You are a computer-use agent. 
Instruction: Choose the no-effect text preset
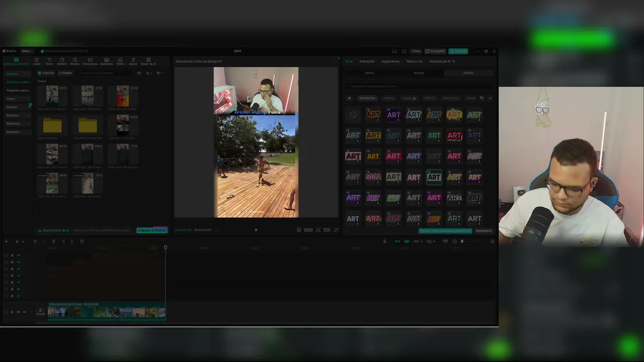click(x=353, y=115)
